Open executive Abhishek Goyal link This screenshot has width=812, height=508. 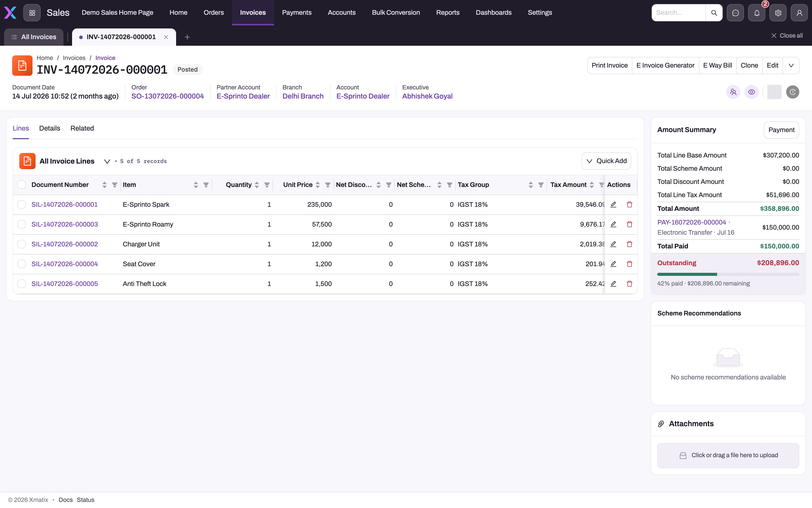coord(427,96)
